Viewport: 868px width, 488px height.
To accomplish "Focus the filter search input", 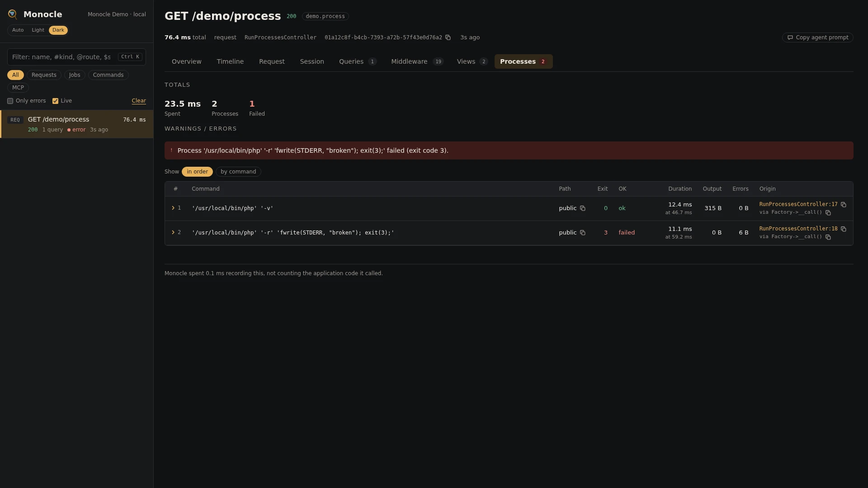I will [x=76, y=57].
